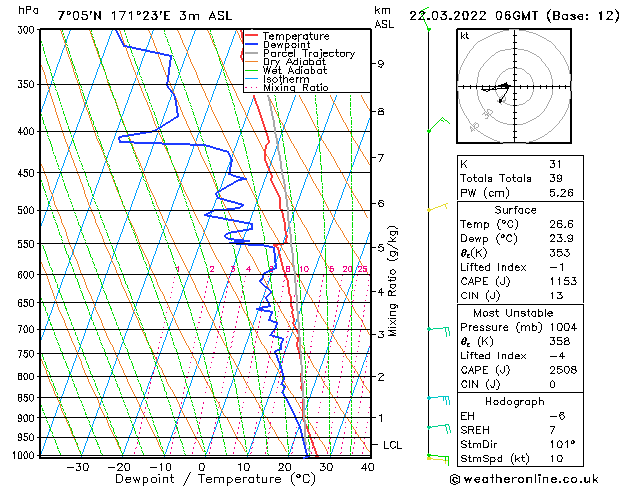629x486 pixels.
Task: Select the Wet Adiabat legend label
Action: 295,71
